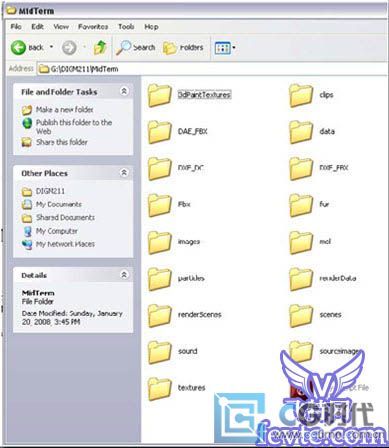Open the Edit menu
Image resolution: width=389 pixels, height=448 pixels.
[37, 27]
